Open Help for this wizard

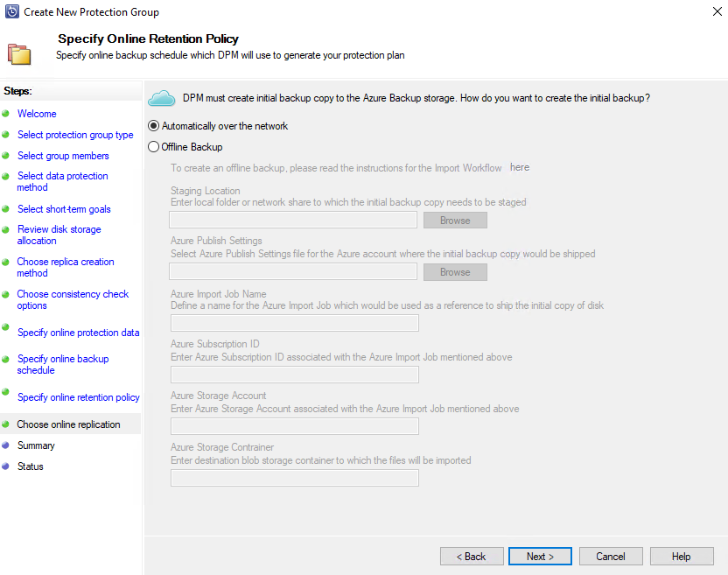click(682, 557)
